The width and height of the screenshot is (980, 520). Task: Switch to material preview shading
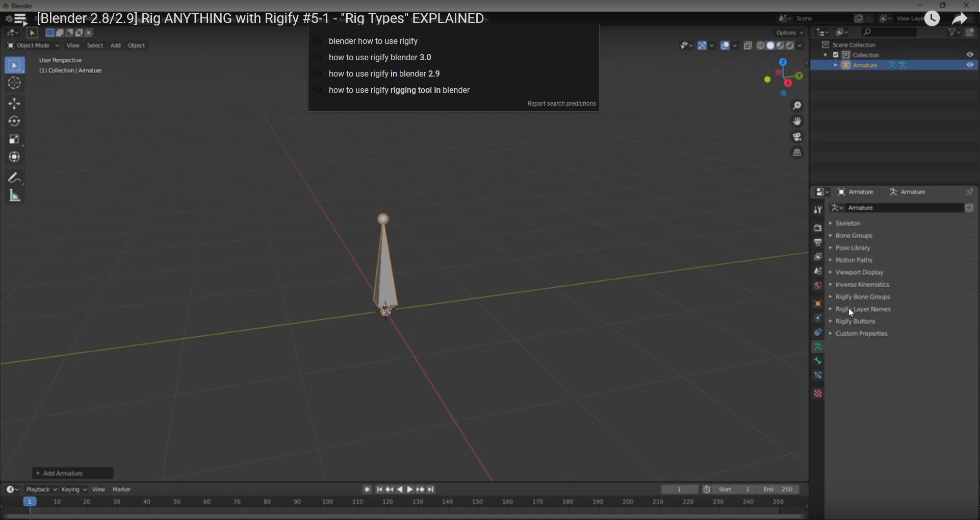point(780,46)
